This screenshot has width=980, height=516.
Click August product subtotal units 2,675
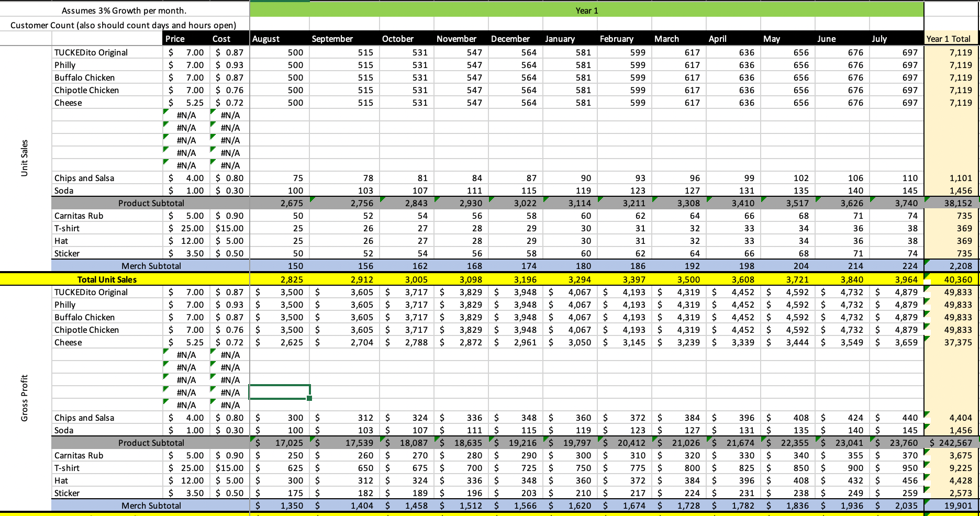click(279, 203)
